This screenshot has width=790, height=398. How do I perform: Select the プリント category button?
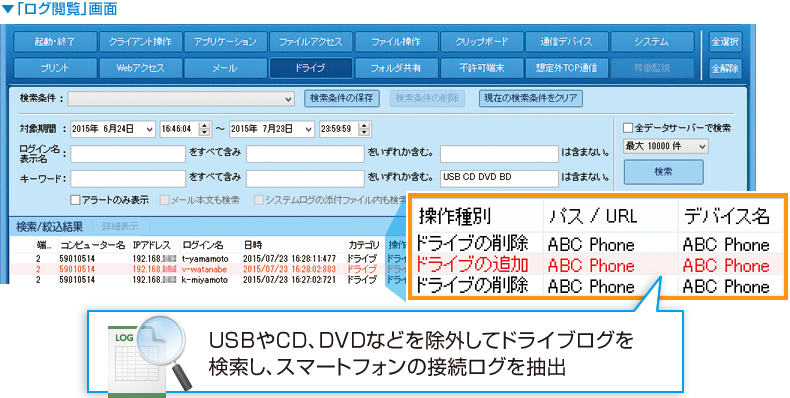[x=55, y=68]
